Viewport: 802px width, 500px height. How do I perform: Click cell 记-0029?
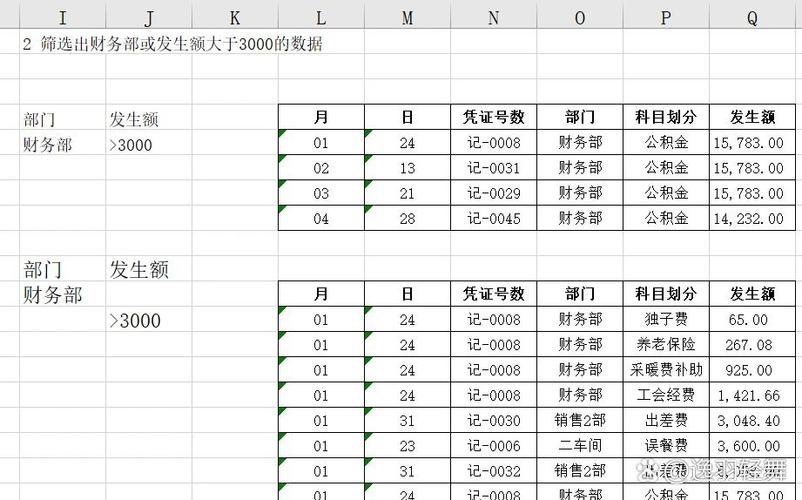(494, 193)
